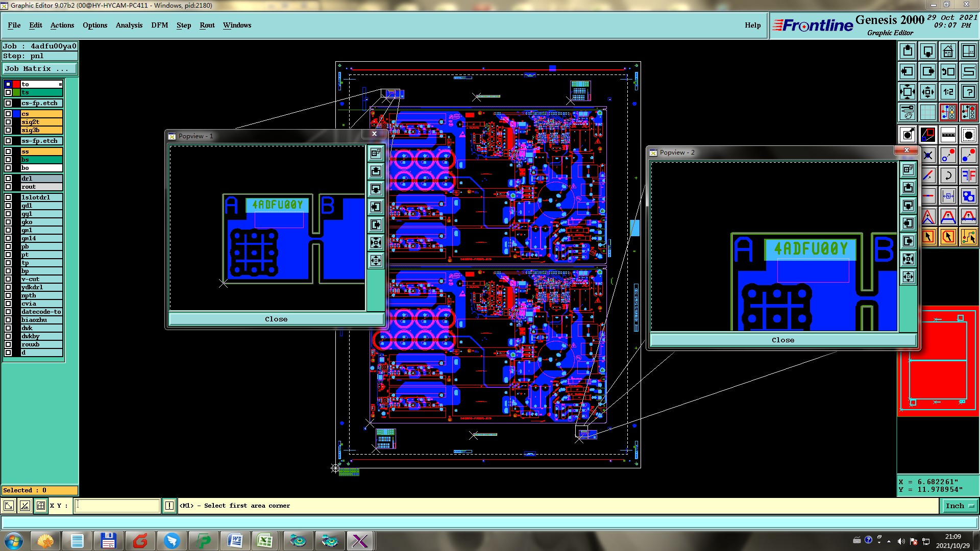Toggle checkbox for the drl layer
Image resolution: width=980 pixels, height=551 pixels.
[x=8, y=179]
